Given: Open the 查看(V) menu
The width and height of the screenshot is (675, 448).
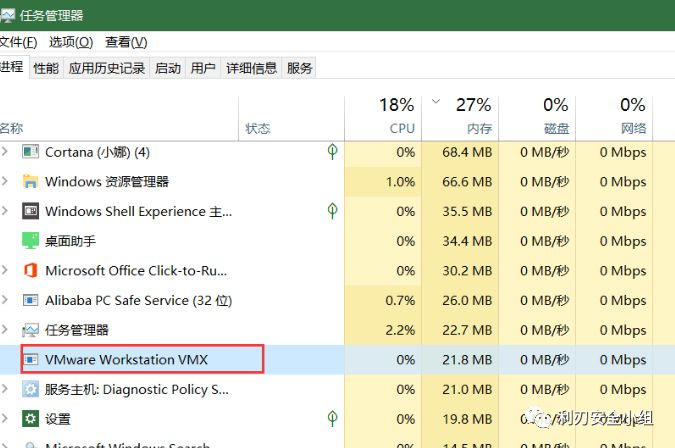Looking at the screenshot, I should (x=126, y=42).
